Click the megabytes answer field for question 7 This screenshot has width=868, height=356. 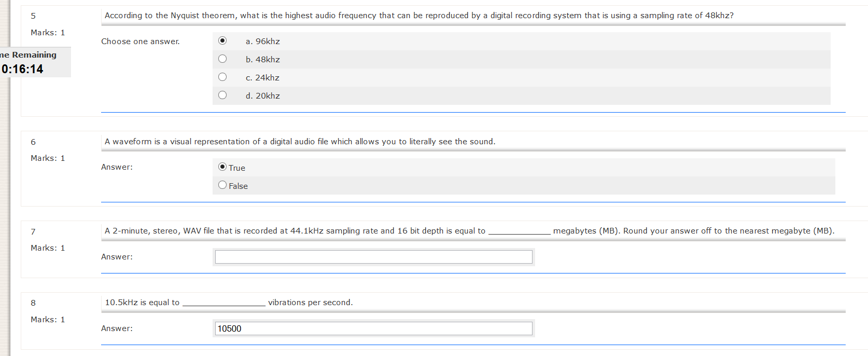pyautogui.click(x=373, y=257)
